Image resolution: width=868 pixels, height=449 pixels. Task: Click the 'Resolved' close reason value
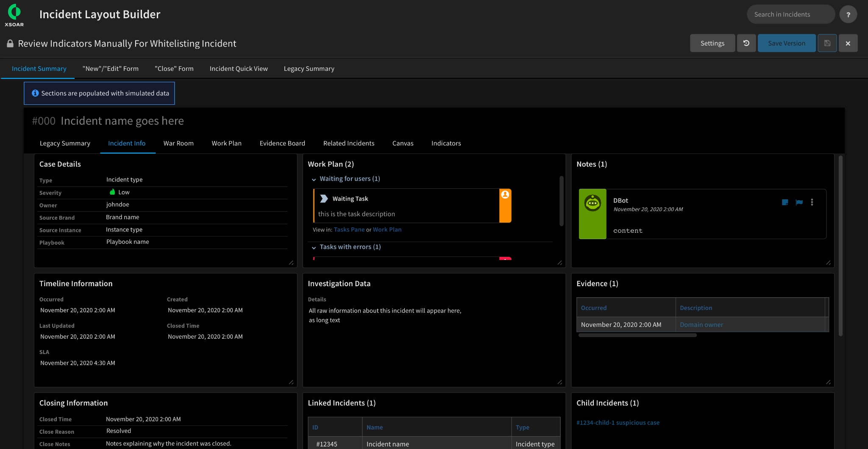point(119,431)
